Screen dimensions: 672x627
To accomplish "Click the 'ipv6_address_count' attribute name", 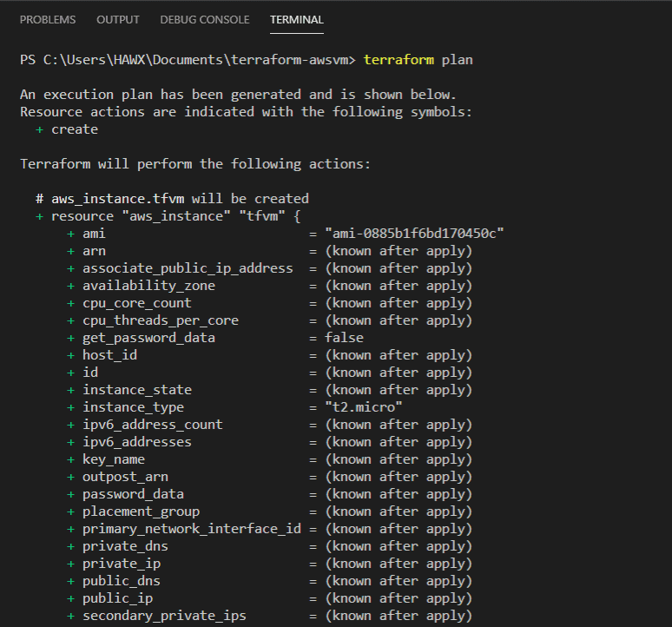I will (x=153, y=425).
